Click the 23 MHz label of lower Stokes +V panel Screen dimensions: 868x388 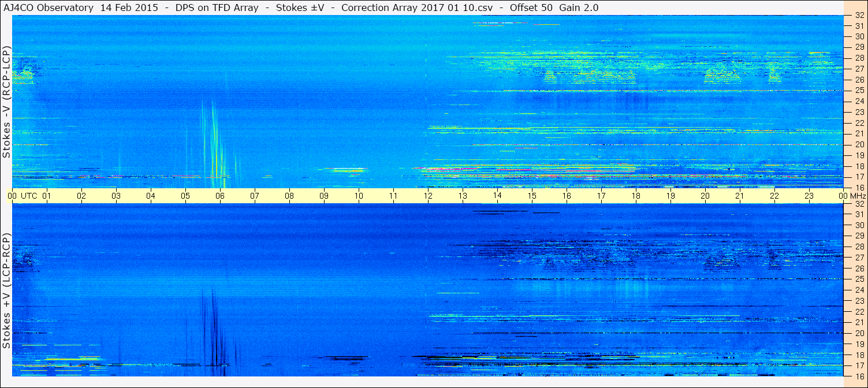click(x=859, y=301)
